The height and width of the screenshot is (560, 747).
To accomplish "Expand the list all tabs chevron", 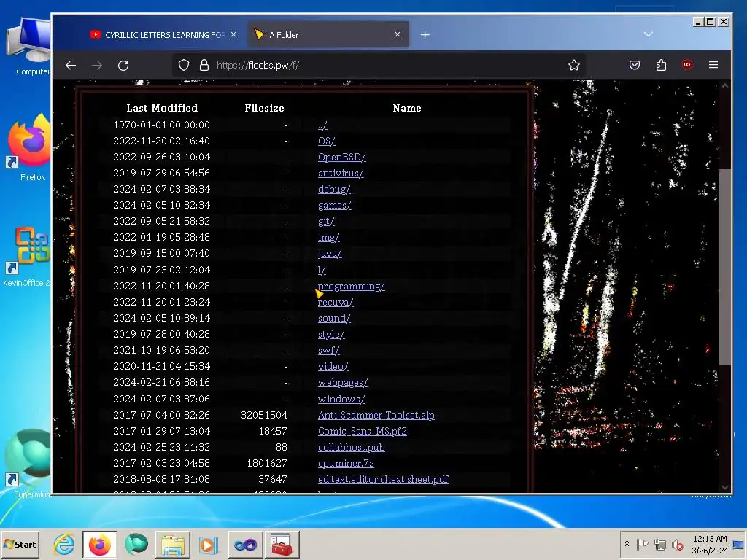I will pyautogui.click(x=649, y=34).
